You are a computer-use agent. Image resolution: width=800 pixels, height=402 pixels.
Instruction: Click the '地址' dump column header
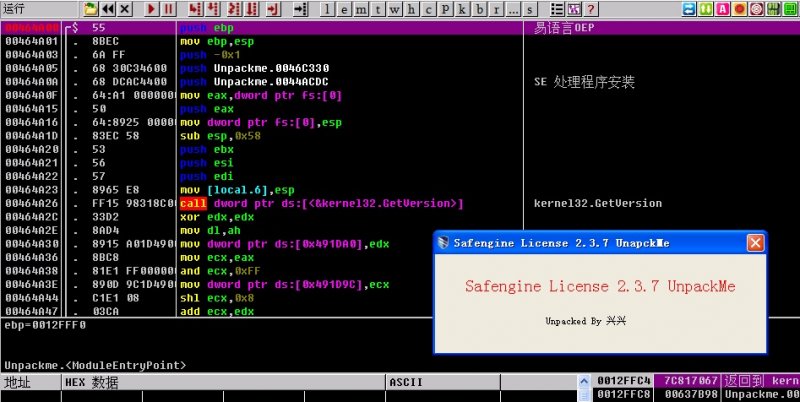click(x=31, y=382)
